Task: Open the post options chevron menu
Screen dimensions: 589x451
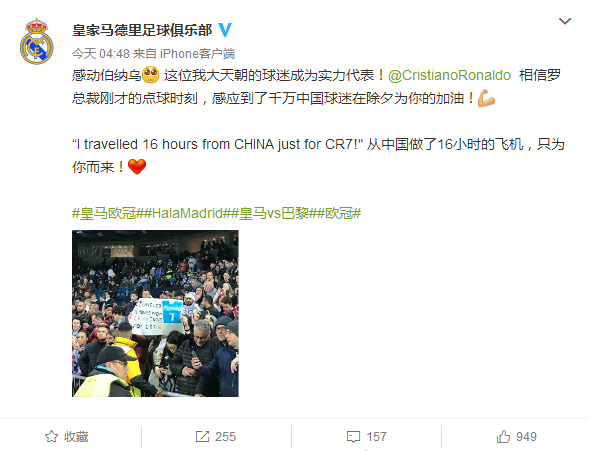Action: pyautogui.click(x=565, y=21)
